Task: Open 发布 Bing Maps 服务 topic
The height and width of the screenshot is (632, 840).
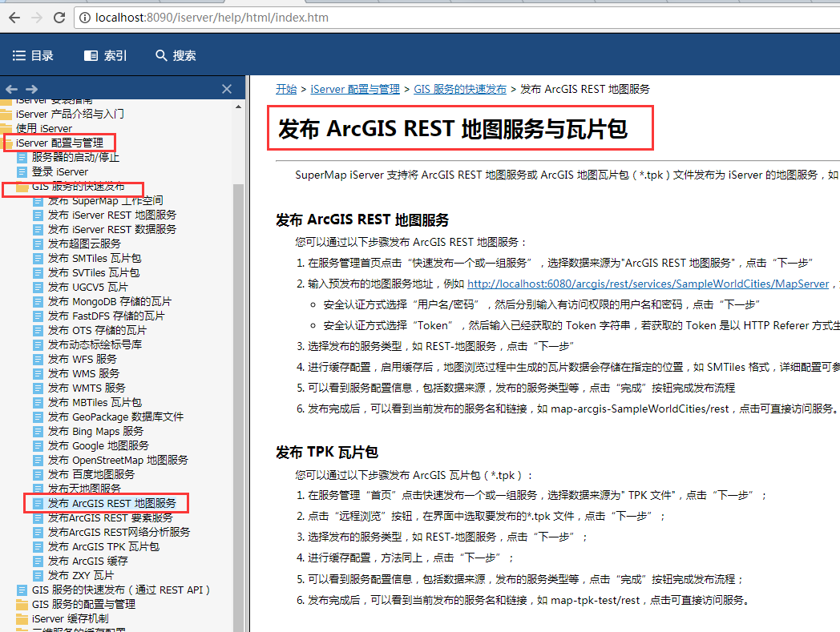Action: (x=96, y=432)
